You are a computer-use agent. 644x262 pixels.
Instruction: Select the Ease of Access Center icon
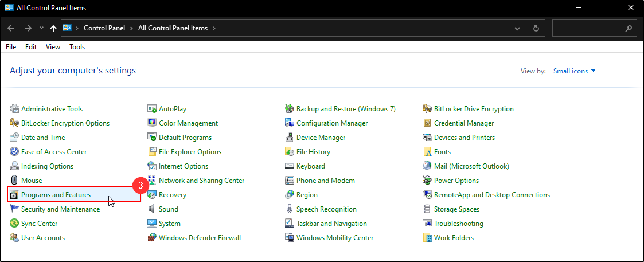[x=14, y=152]
